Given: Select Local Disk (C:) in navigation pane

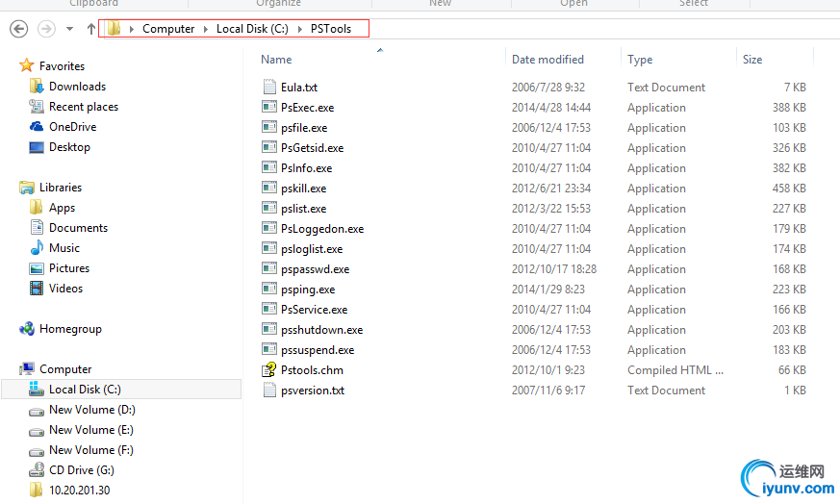Looking at the screenshot, I should pyautogui.click(x=85, y=390).
